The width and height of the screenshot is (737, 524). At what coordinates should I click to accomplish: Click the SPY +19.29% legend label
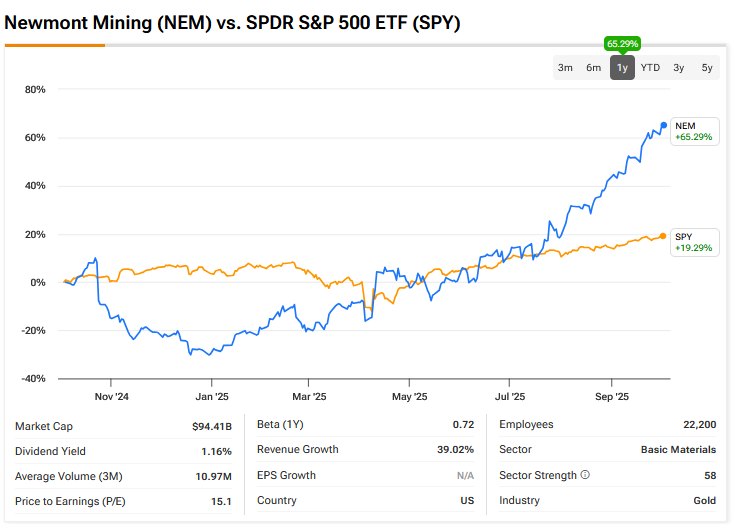click(693, 242)
